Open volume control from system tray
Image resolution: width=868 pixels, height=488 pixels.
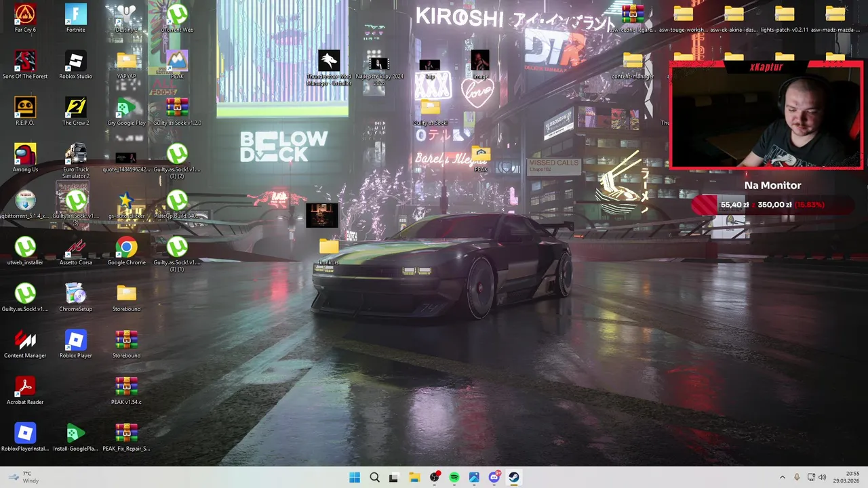[823, 477]
